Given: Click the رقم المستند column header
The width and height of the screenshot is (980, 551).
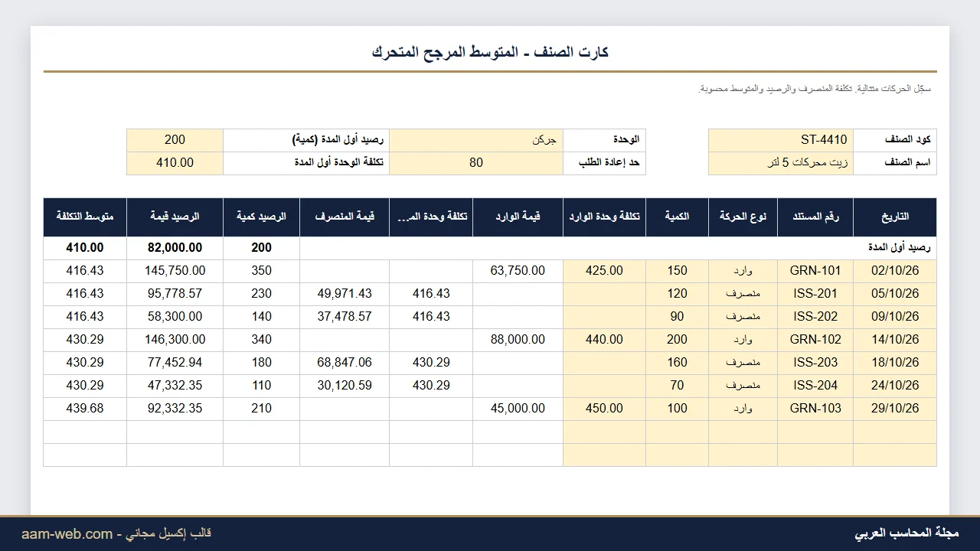Looking at the screenshot, I should [815, 217].
